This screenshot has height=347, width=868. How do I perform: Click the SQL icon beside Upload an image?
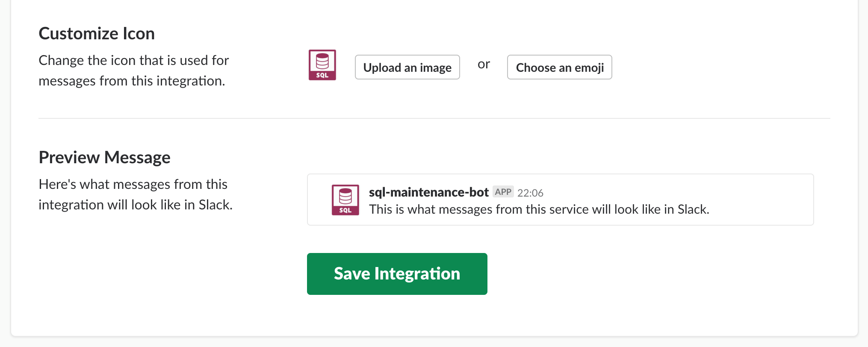322,65
